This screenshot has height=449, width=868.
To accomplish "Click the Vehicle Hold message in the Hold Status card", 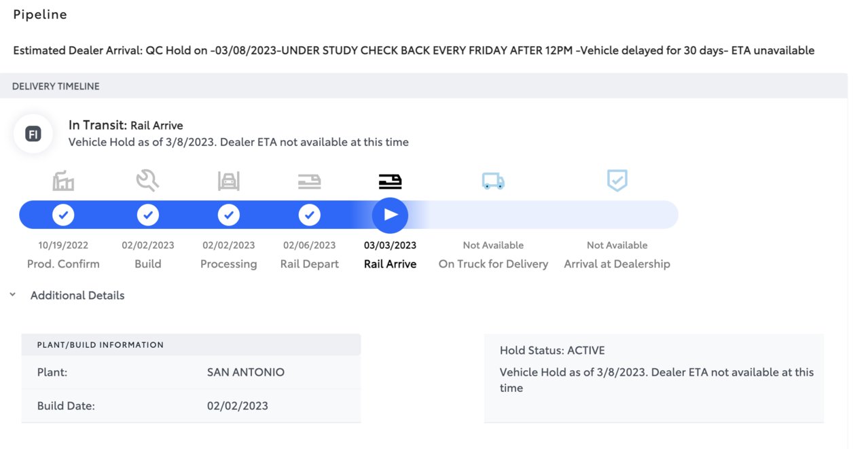I will tap(657, 380).
